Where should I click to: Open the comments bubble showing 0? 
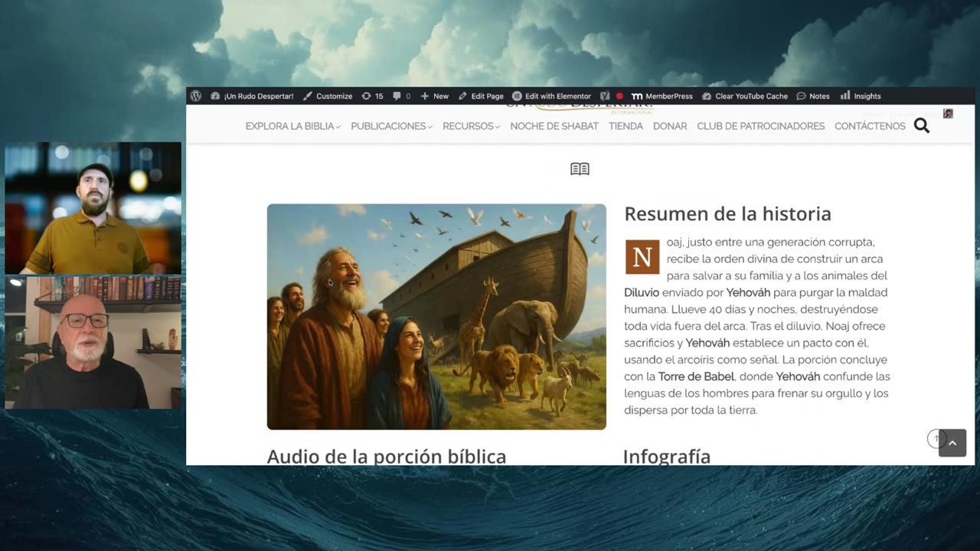(401, 96)
